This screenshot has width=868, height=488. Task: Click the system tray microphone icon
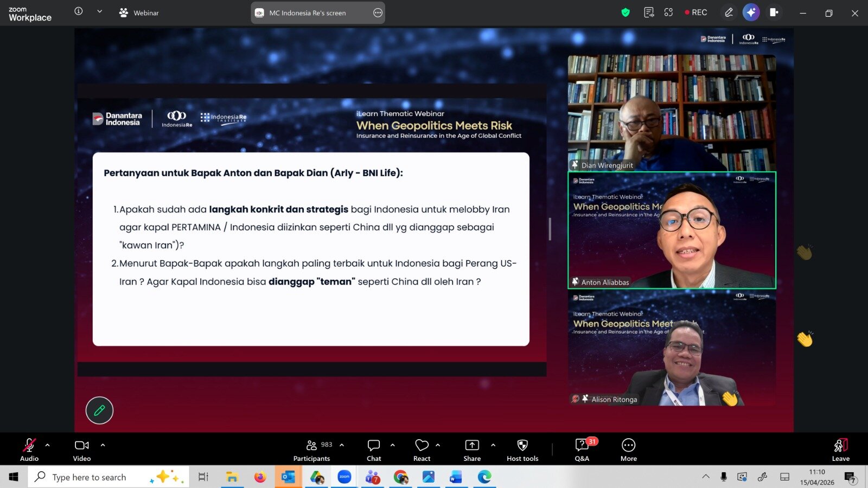point(724,477)
